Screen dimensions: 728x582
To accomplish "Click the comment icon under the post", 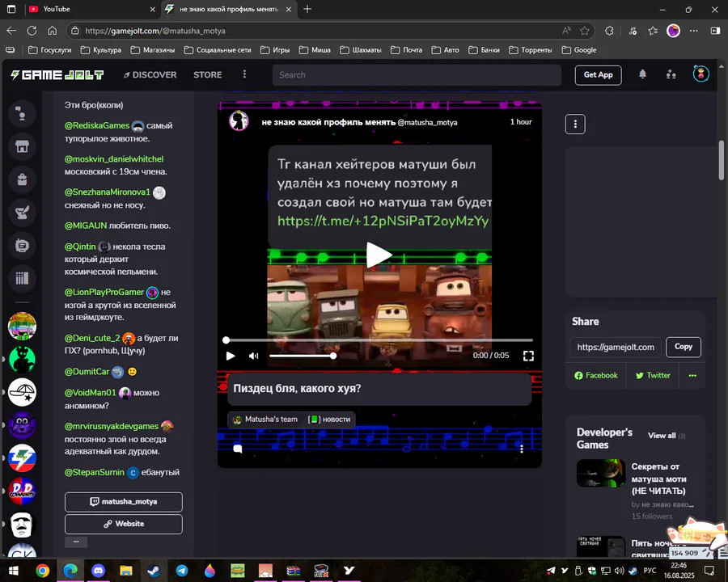I will coord(238,449).
